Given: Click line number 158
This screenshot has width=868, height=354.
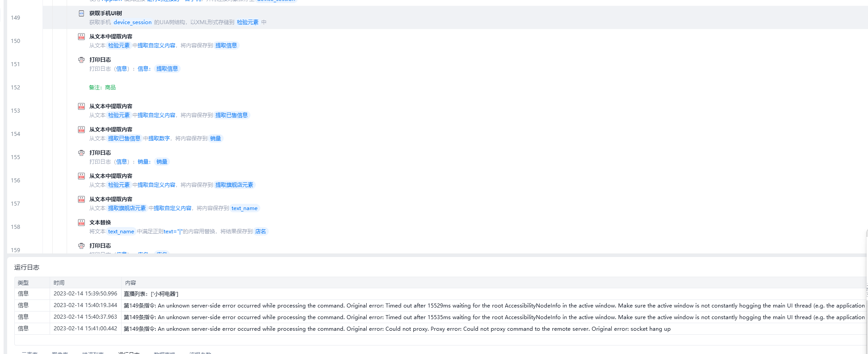Looking at the screenshot, I should 16,227.
